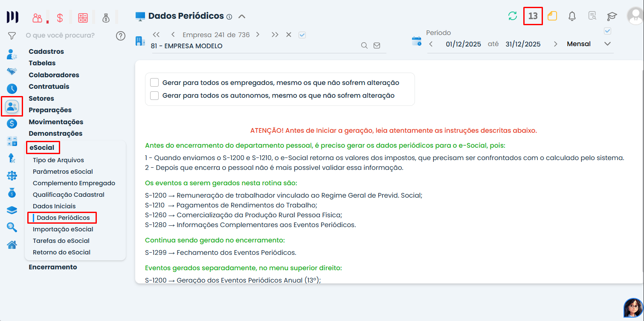Viewport: 644px width, 321px height.
Task: Jump to the last company
Action: (275, 35)
